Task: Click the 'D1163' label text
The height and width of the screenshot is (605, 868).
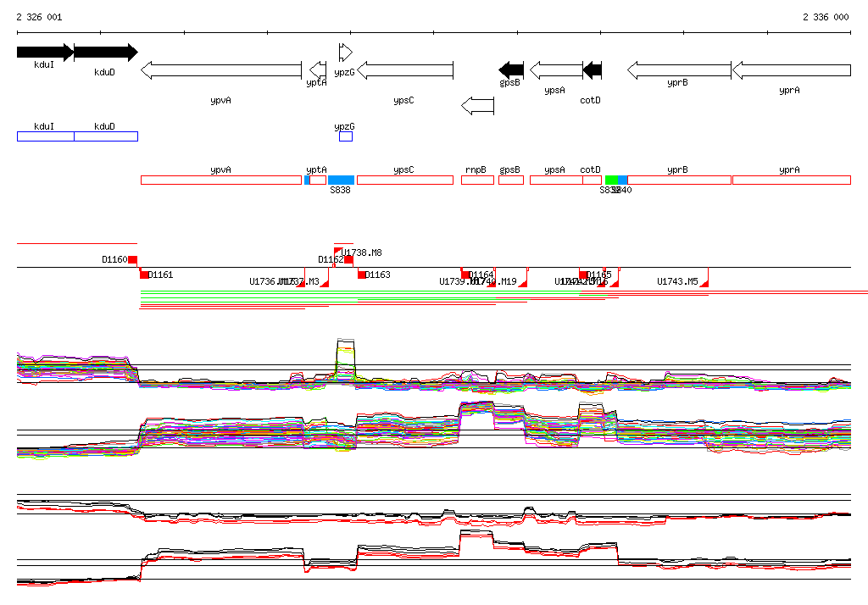Action: (377, 275)
